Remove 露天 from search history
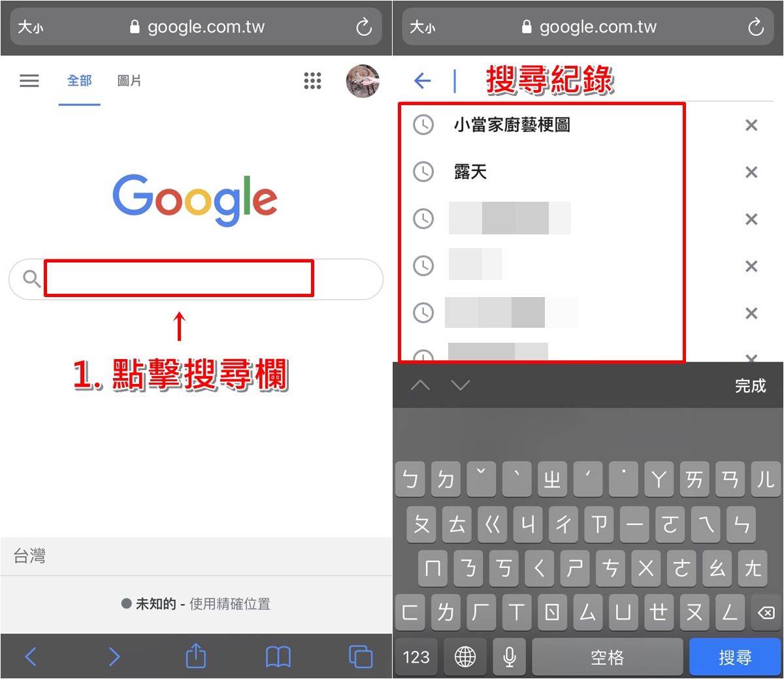Image resolution: width=784 pixels, height=679 pixels. pyautogui.click(x=751, y=172)
